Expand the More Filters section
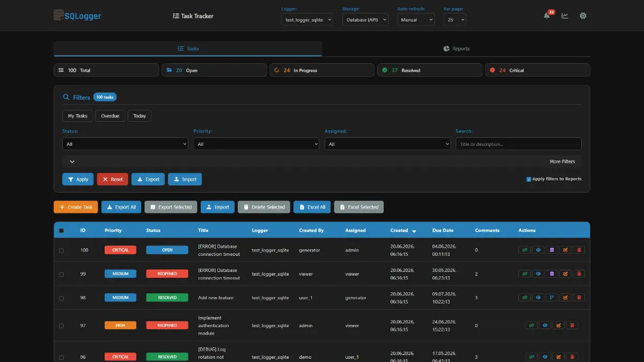The height and width of the screenshot is (362, 644). [x=322, y=161]
